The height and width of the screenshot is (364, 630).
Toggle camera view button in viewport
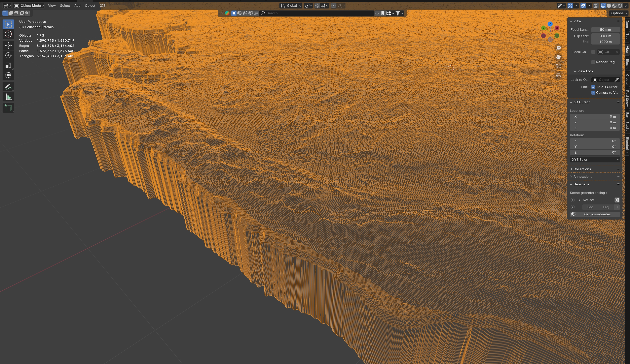tap(558, 66)
